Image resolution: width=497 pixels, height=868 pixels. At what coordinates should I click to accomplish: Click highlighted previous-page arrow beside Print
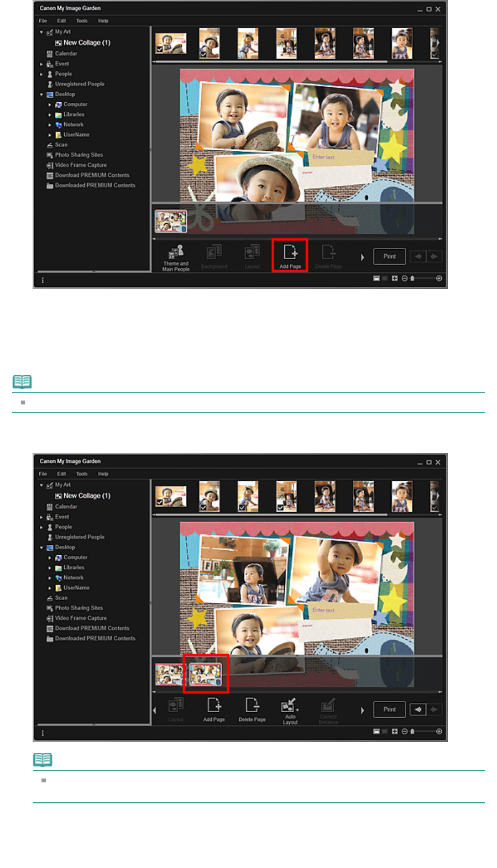point(418,709)
